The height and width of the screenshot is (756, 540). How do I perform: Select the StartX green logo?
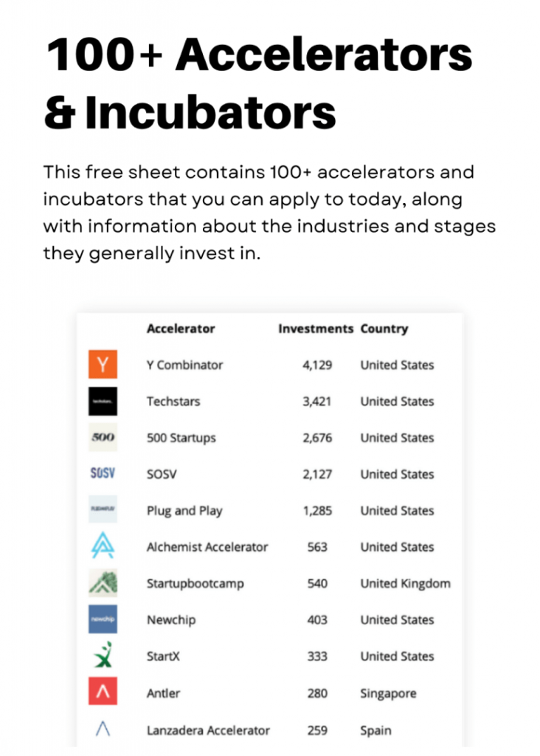103,655
